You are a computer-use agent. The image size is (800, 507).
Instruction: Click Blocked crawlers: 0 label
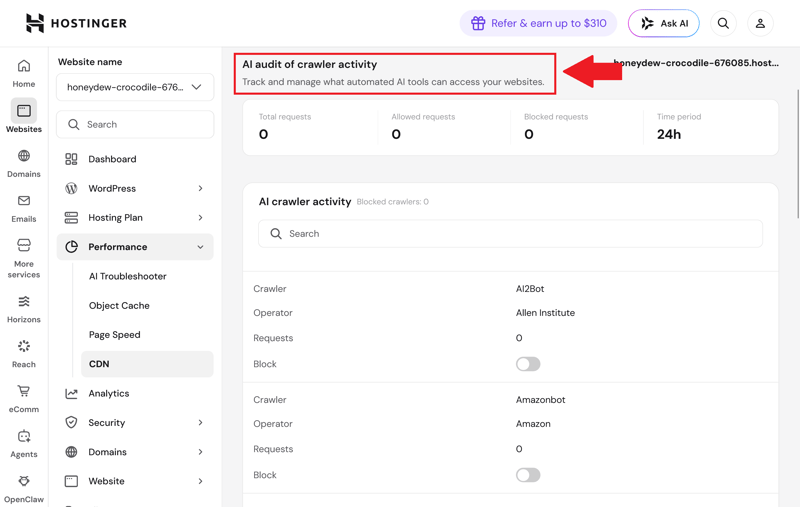(x=392, y=202)
